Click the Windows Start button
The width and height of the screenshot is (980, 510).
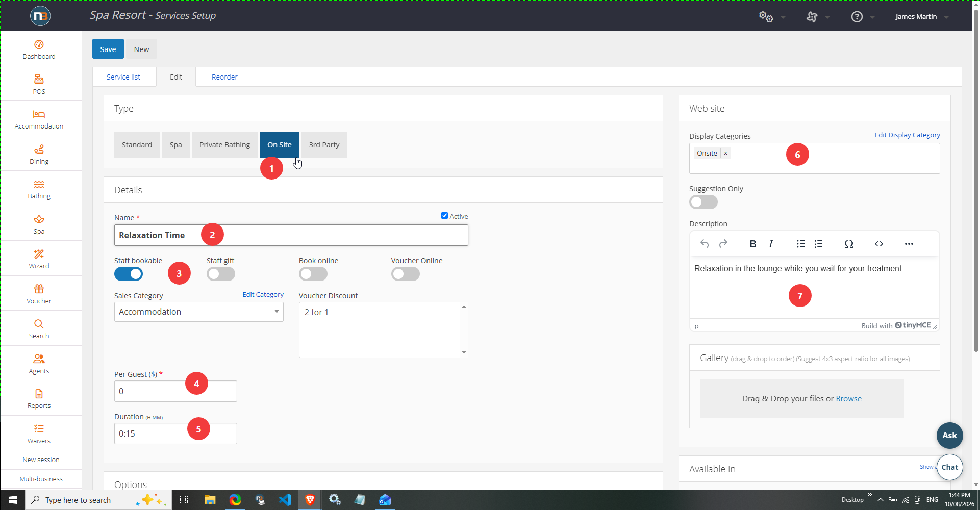pos(12,500)
